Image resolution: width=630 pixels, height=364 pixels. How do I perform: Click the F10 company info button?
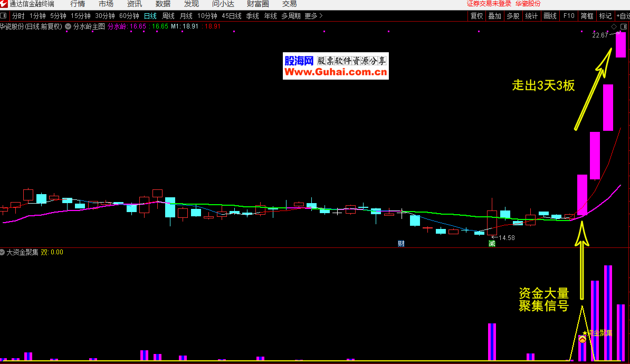tap(569, 16)
